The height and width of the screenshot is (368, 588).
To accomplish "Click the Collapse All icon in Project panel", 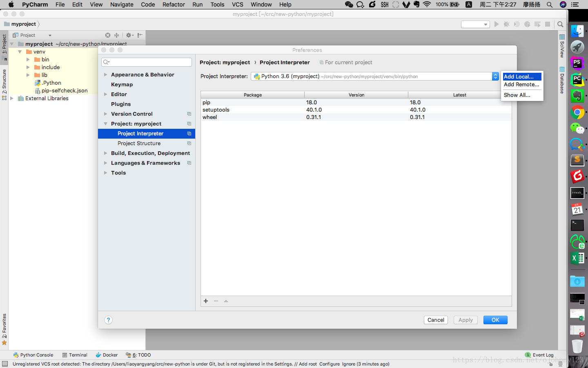I will click(117, 35).
